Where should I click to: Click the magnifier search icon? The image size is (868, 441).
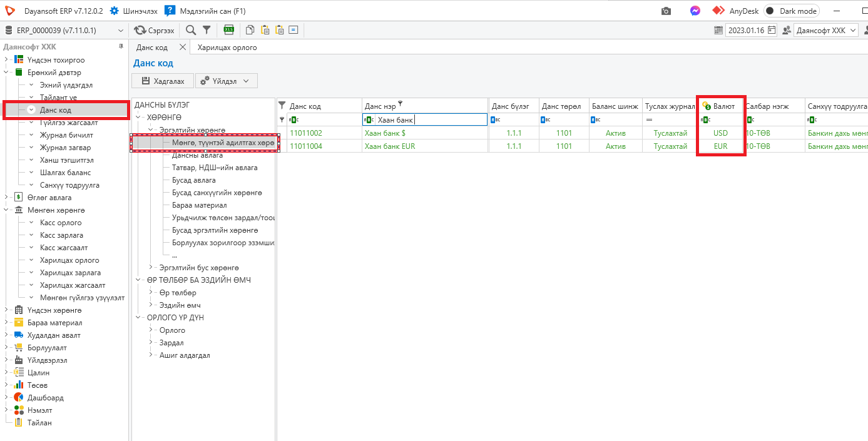pyautogui.click(x=191, y=30)
